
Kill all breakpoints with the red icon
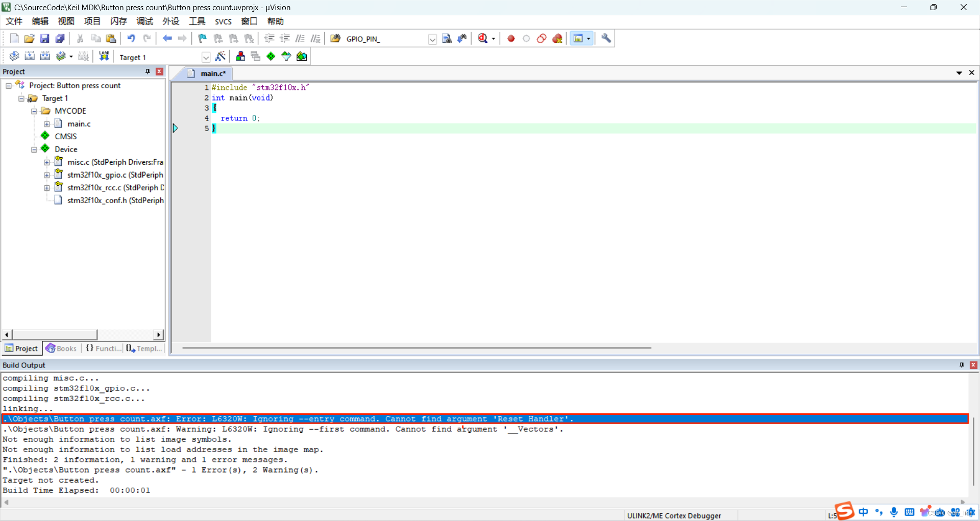[557, 38]
